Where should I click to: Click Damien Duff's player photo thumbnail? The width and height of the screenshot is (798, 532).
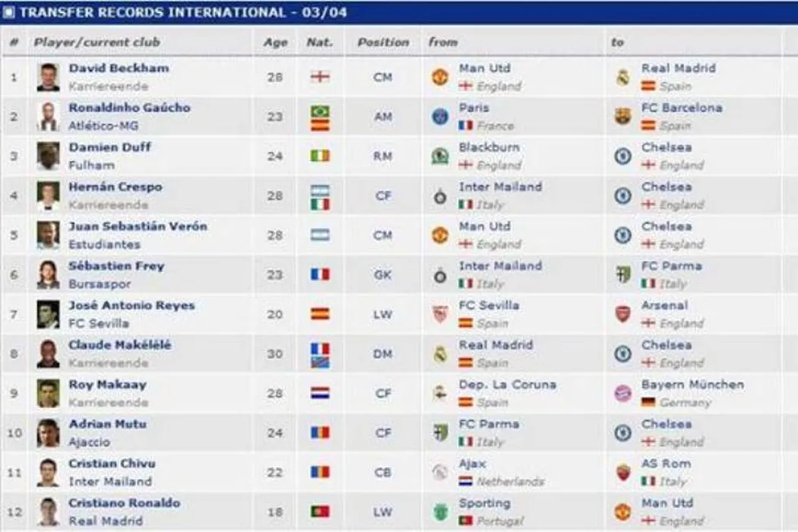point(48,156)
